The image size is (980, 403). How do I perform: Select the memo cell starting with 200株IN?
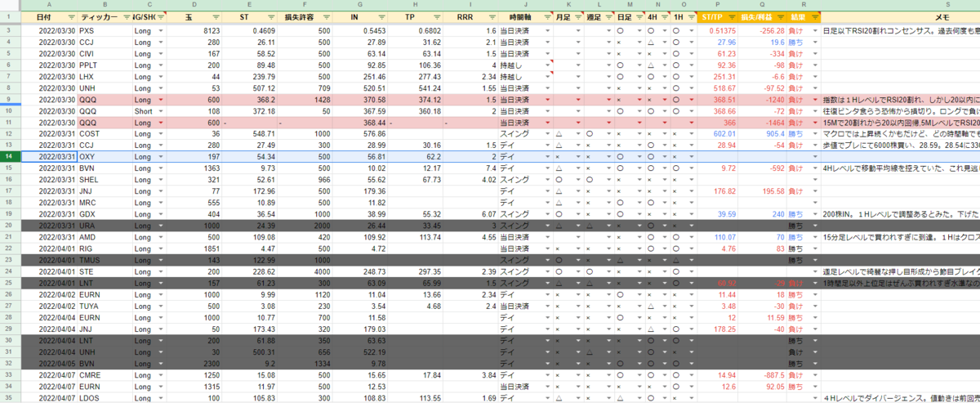[x=902, y=213]
